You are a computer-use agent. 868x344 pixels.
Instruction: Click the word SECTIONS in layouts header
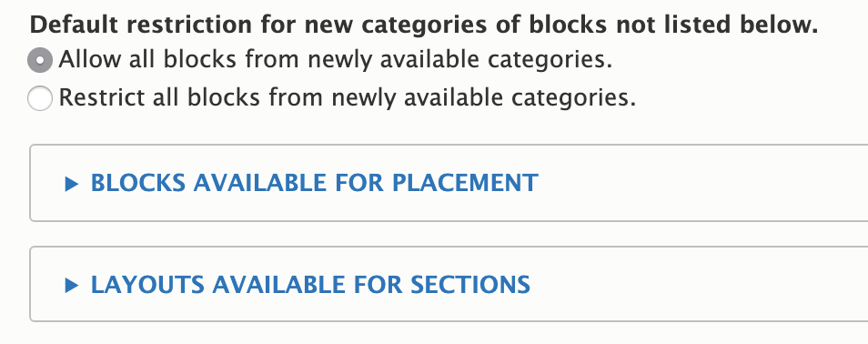pyautogui.click(x=470, y=285)
